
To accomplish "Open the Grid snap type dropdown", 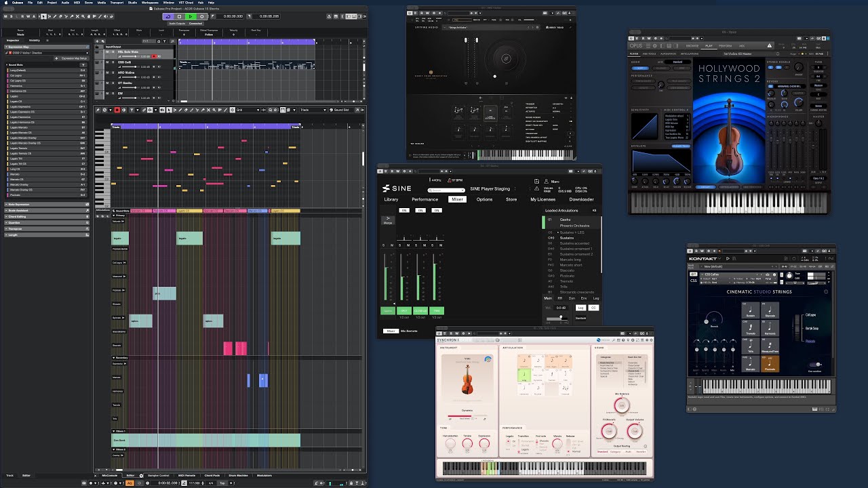I will point(249,110).
